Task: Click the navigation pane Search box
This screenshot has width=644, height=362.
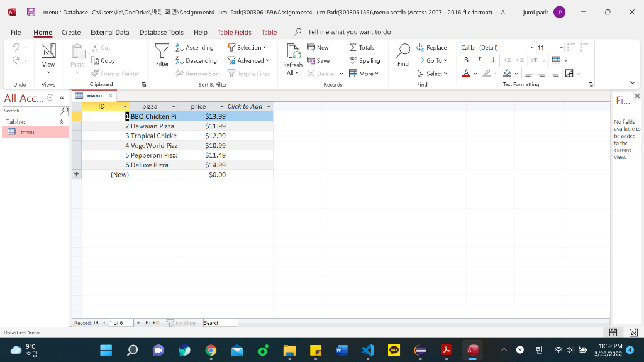Action: pyautogui.click(x=31, y=111)
